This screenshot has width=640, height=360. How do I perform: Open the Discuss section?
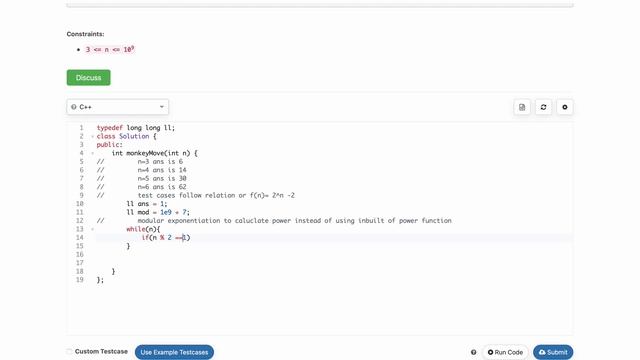pos(89,78)
